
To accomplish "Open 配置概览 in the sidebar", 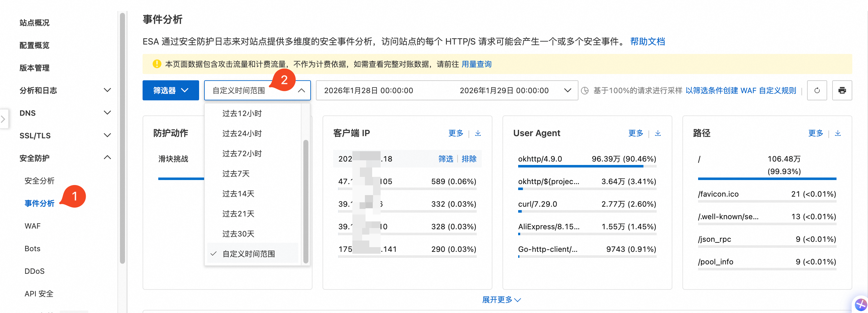I will click(34, 45).
